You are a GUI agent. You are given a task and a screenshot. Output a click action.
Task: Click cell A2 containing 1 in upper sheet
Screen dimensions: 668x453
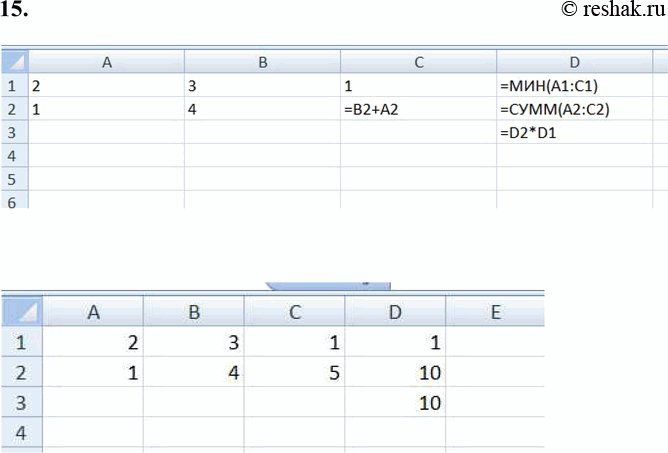[x=107, y=109]
